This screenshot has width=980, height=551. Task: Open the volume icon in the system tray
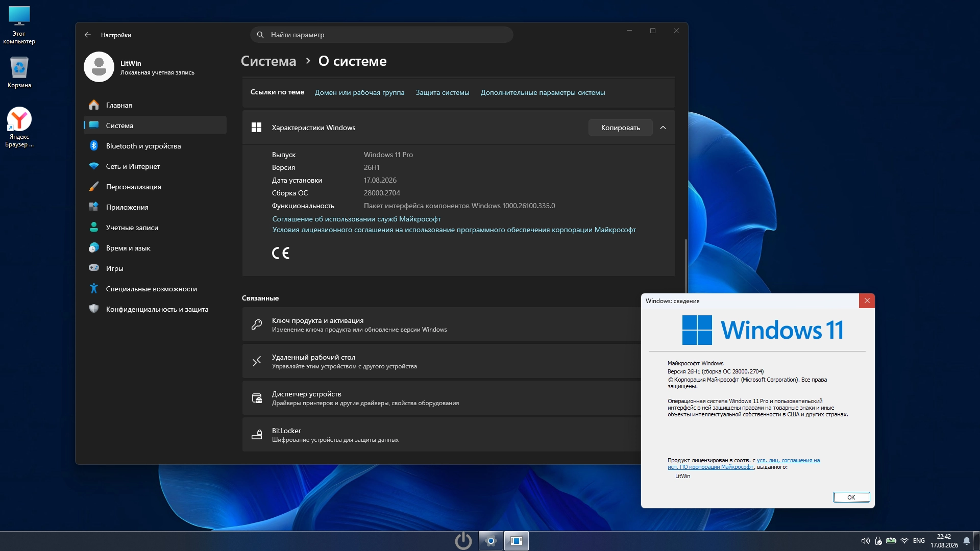[865, 541]
